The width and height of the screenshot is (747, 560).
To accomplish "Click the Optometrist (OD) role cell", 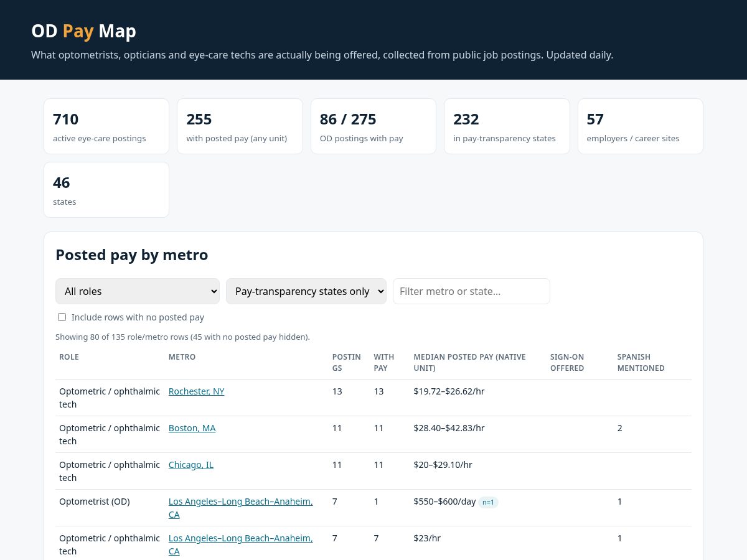I will pos(95,502).
